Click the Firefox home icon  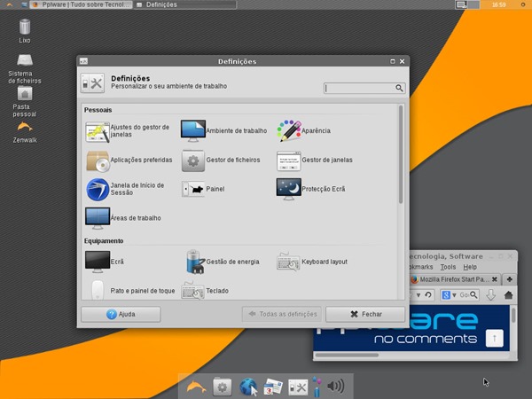[508, 295]
